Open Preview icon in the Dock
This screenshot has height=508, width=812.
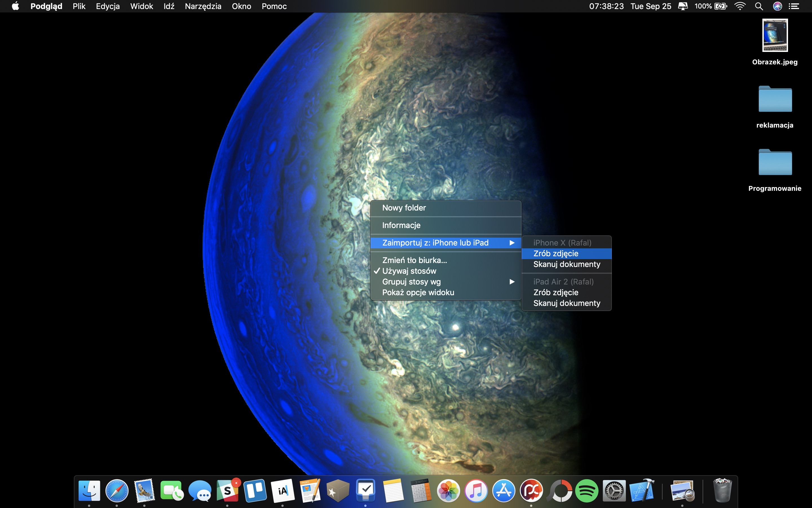682,491
